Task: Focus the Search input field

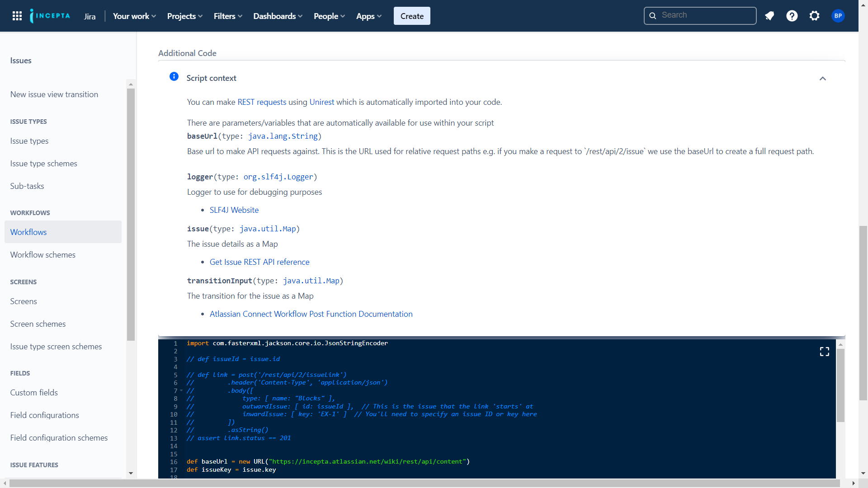Action: tap(705, 15)
